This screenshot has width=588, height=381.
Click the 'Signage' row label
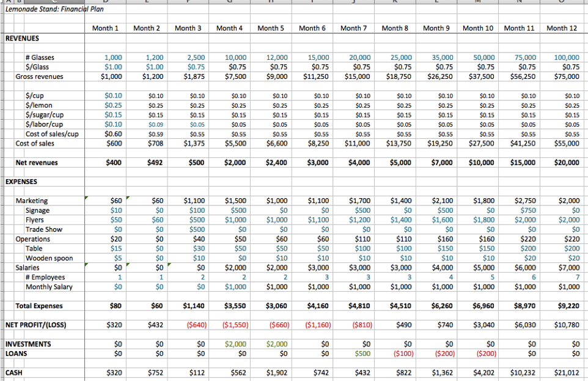(x=37, y=210)
